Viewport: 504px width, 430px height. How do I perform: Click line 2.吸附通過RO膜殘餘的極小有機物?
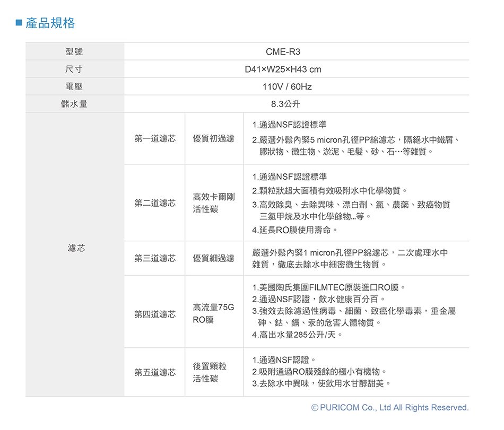click(319, 372)
